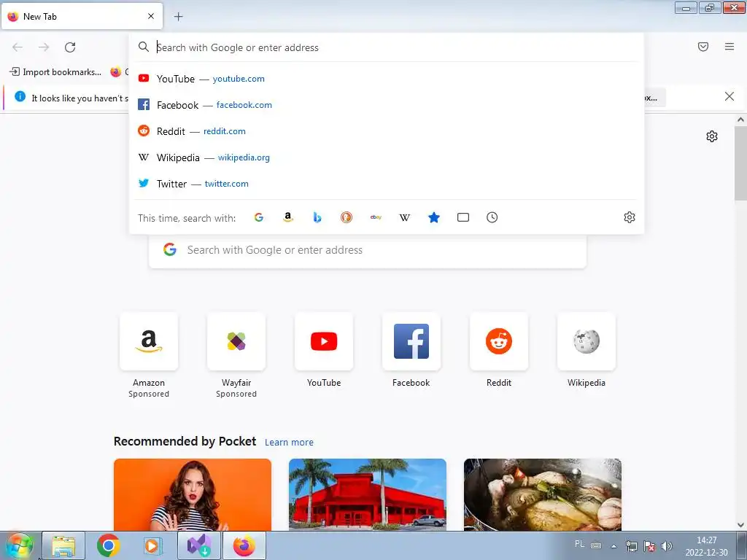Select YouTube suggestion in address dropdown
This screenshot has width=747, height=560.
[387, 79]
